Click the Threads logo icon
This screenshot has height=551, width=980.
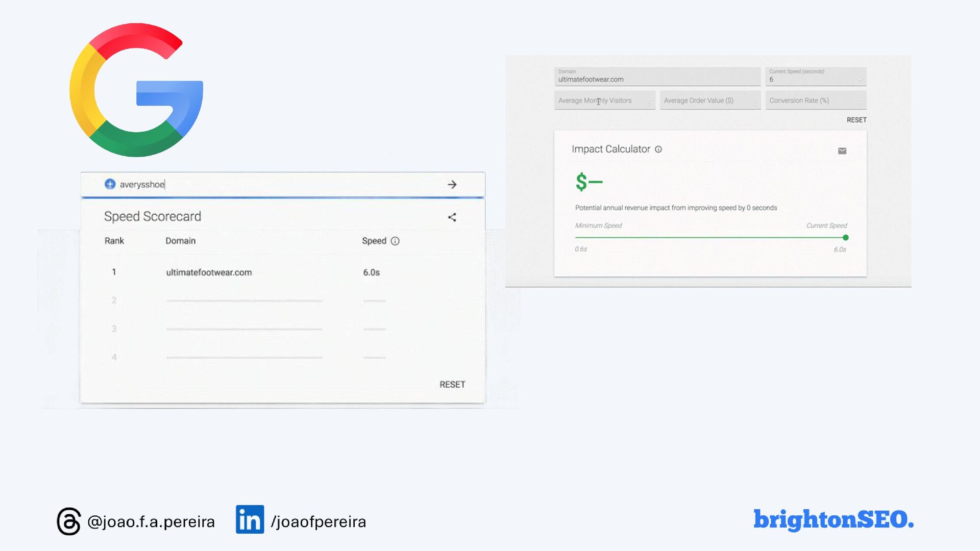[69, 521]
